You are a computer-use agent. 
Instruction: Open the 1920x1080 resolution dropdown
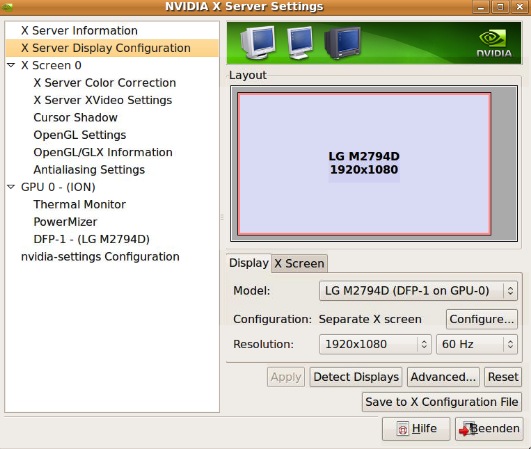(x=375, y=344)
